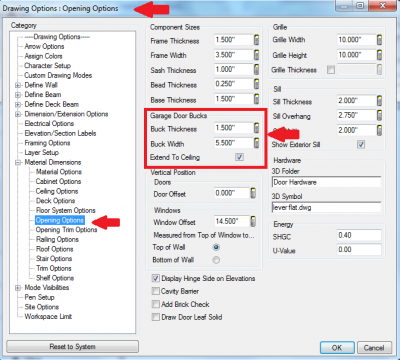The image size is (400, 360).
Task: Expand the Define Deck Beam node
Action: [18, 105]
